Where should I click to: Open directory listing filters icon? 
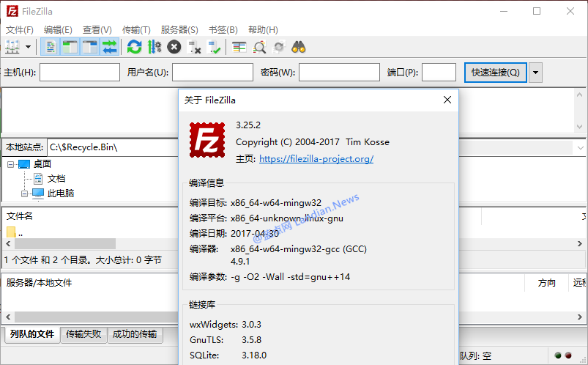pyautogui.click(x=239, y=47)
